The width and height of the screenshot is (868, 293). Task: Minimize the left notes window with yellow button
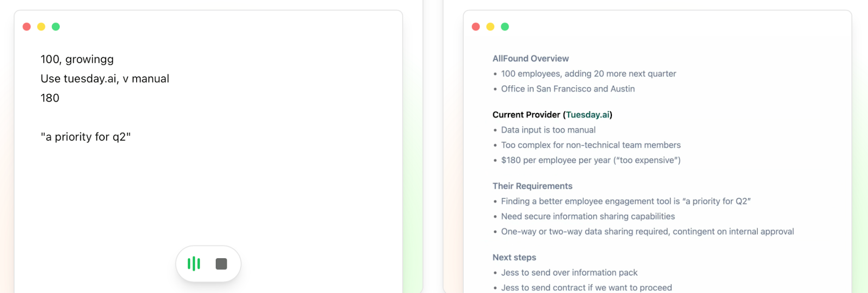tap(41, 27)
